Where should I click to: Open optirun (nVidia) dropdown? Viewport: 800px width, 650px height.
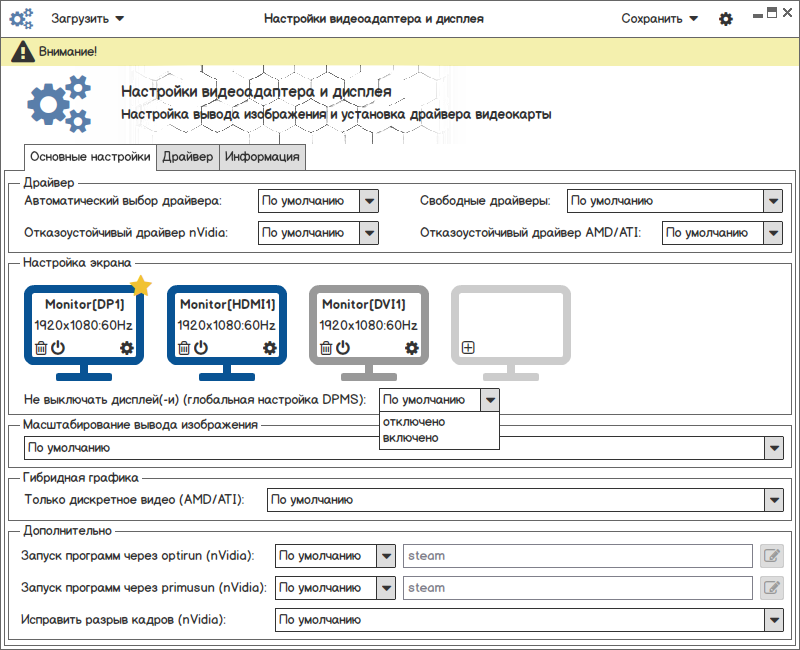click(x=335, y=556)
